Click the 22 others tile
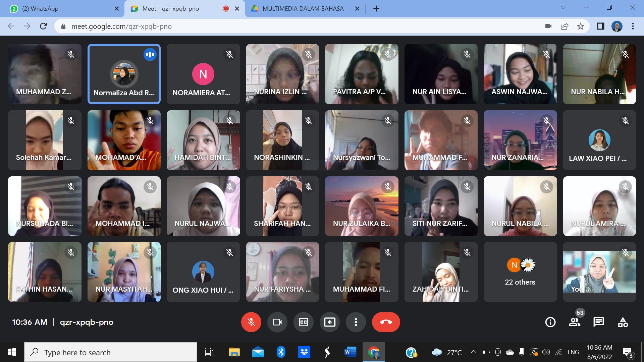The width and height of the screenshot is (644, 362). click(520, 272)
